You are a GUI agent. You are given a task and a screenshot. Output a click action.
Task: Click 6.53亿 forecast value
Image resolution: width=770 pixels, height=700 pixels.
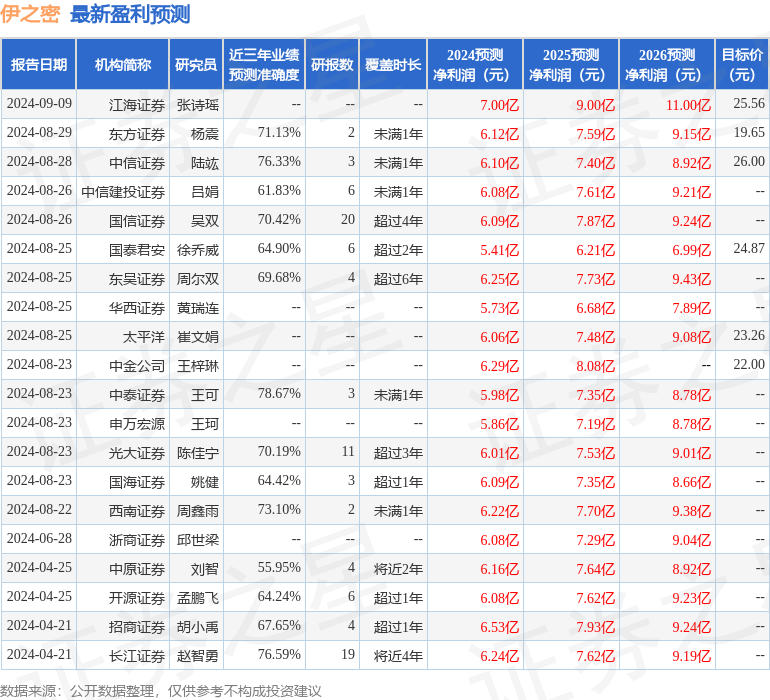499,626
